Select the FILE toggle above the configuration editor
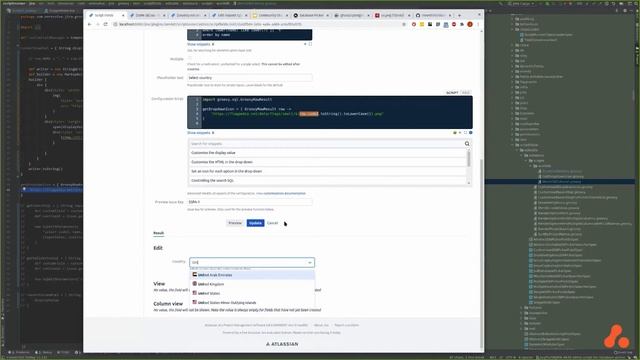640x360 pixels. click(466, 93)
